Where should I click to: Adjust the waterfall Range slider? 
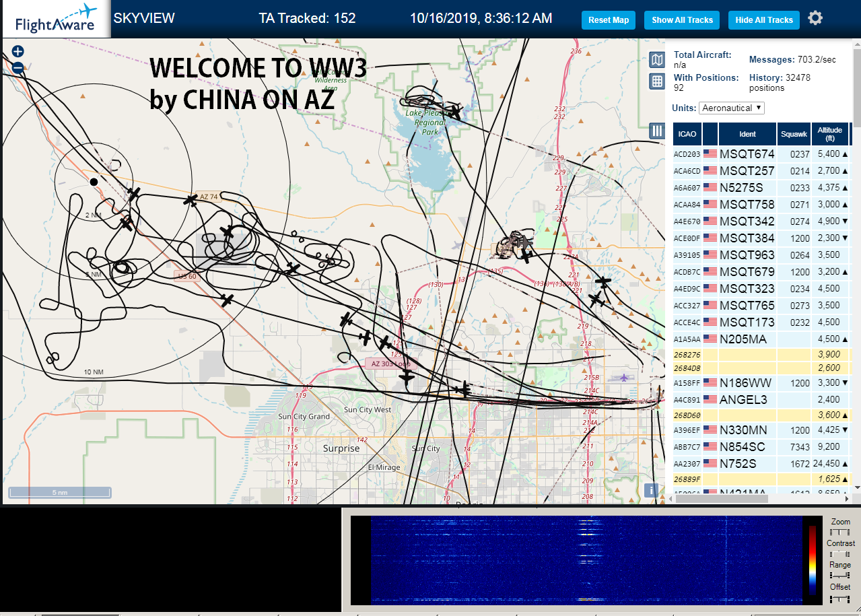[x=840, y=575]
